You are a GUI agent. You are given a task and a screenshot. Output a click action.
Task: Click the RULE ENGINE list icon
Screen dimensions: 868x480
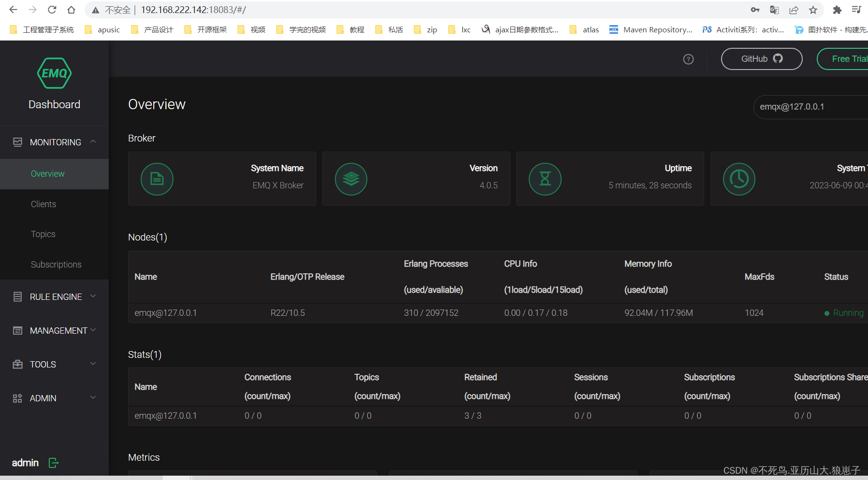coord(18,296)
